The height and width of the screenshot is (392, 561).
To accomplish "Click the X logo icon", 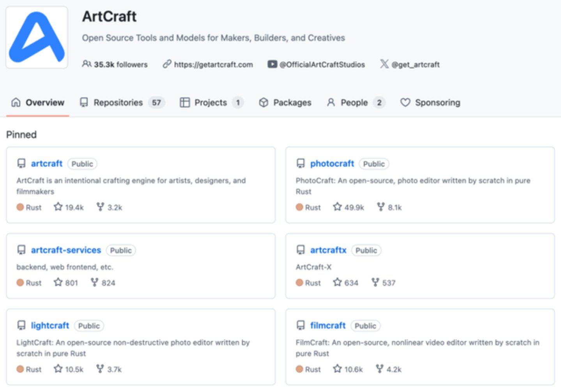I will click(x=384, y=64).
